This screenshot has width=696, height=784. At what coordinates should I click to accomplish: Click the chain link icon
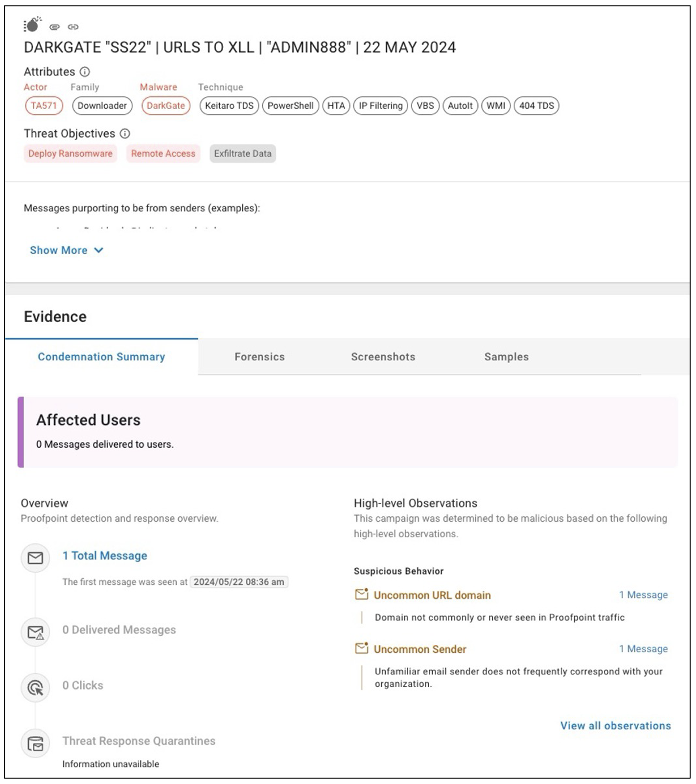point(73,27)
